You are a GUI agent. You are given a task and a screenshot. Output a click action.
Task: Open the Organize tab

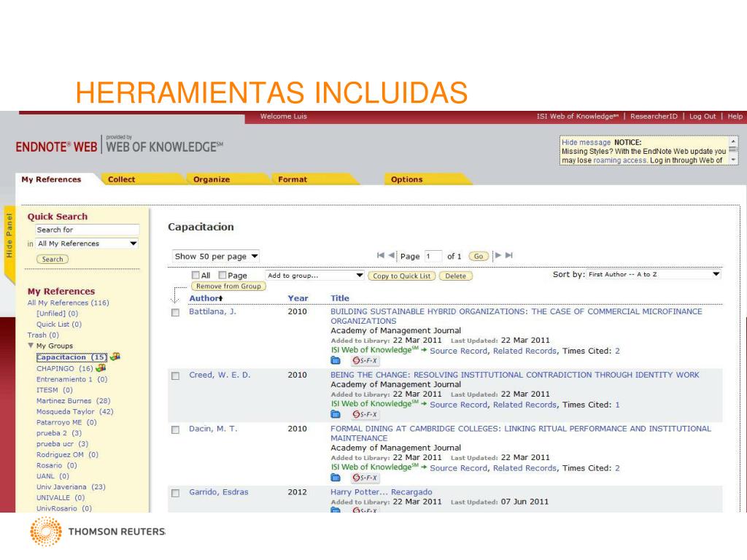click(x=212, y=179)
